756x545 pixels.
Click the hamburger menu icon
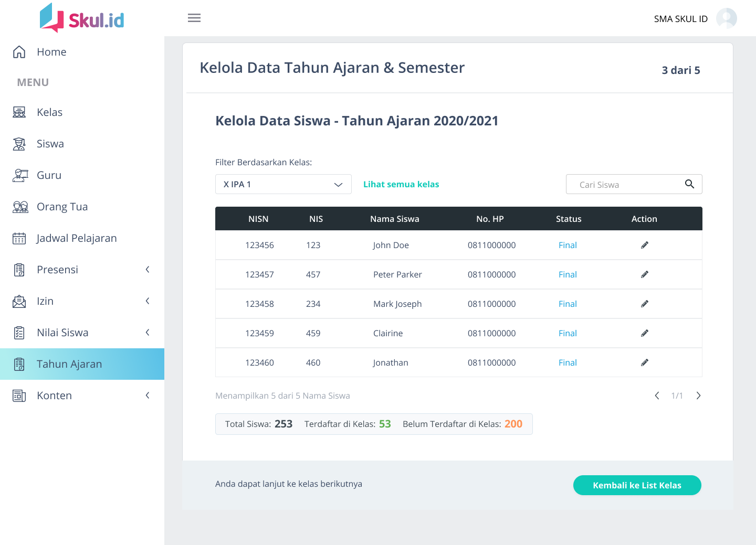(x=194, y=18)
